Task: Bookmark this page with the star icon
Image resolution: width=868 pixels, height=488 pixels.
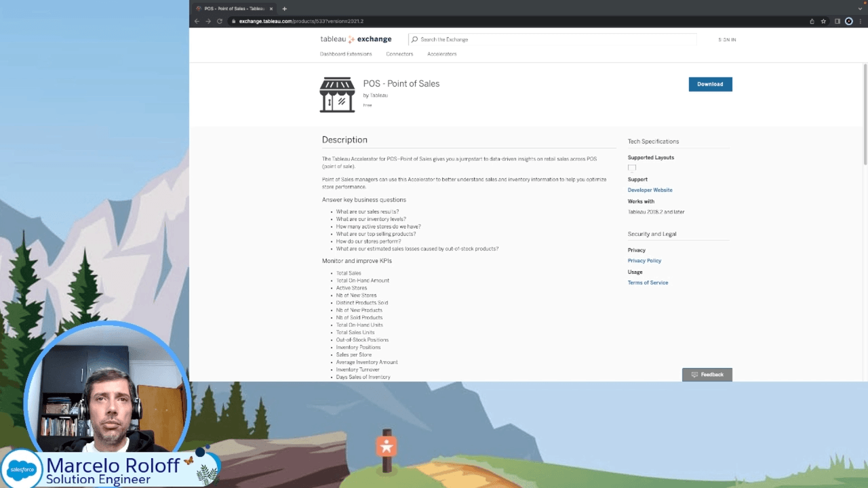Action: tap(823, 21)
